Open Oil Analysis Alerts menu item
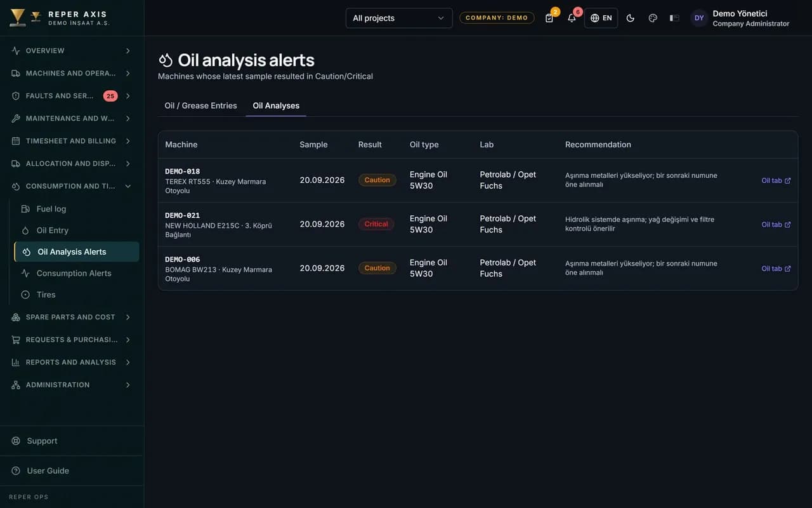Image resolution: width=812 pixels, height=508 pixels. pos(77,251)
